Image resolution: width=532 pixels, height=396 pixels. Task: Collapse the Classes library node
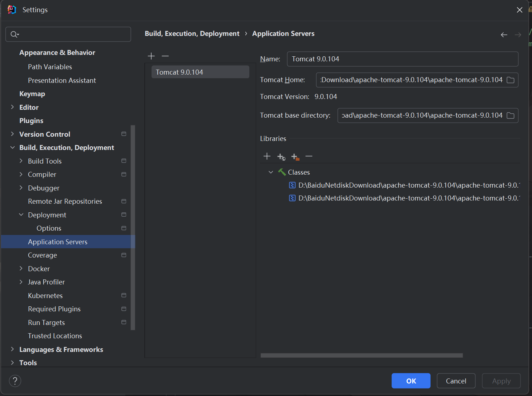pos(271,172)
